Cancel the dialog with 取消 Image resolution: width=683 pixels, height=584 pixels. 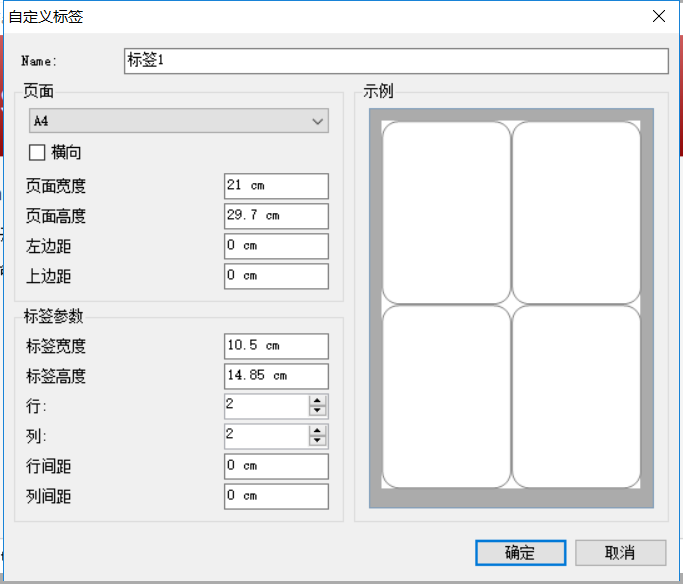pos(620,553)
